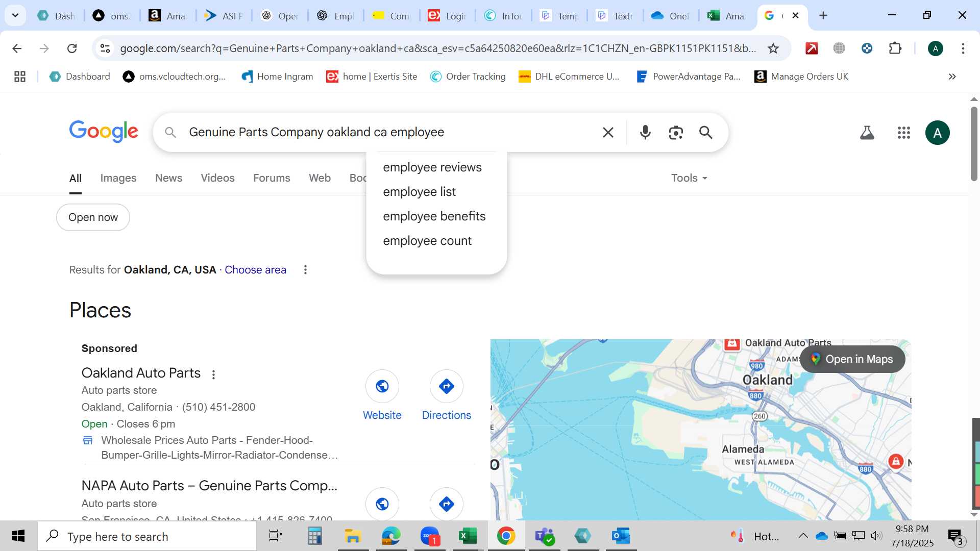Click the address bar URL
The width and height of the screenshot is (980, 551).
point(438,48)
